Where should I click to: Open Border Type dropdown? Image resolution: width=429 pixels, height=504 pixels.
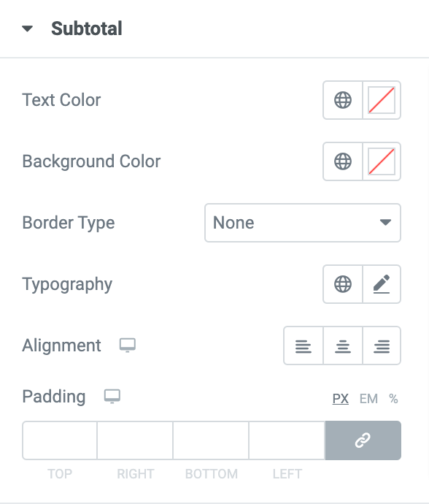(x=303, y=223)
